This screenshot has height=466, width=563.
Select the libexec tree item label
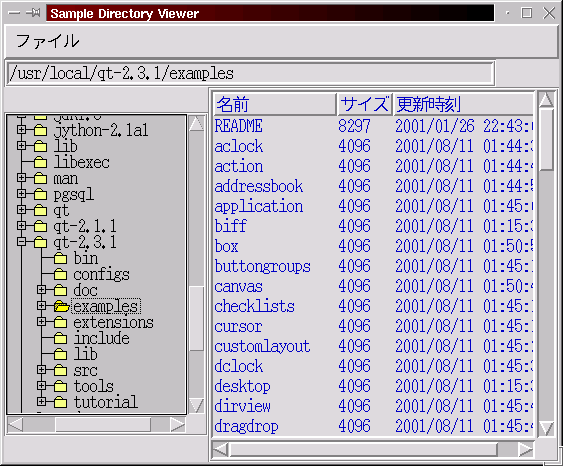82,162
